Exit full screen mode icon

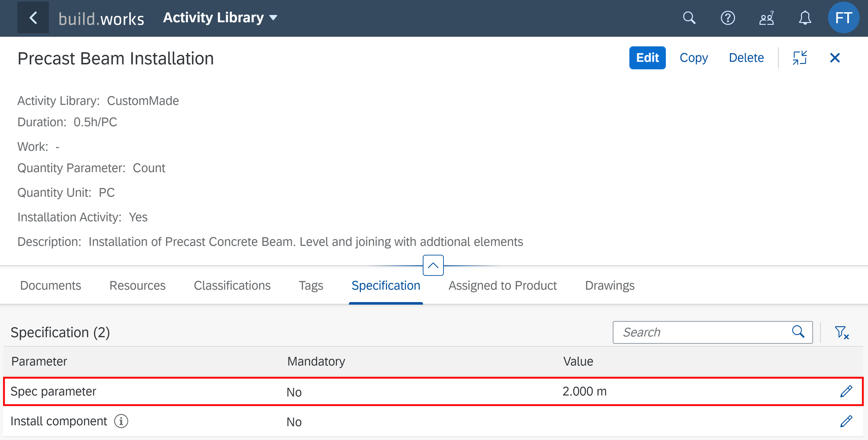pyautogui.click(x=800, y=58)
